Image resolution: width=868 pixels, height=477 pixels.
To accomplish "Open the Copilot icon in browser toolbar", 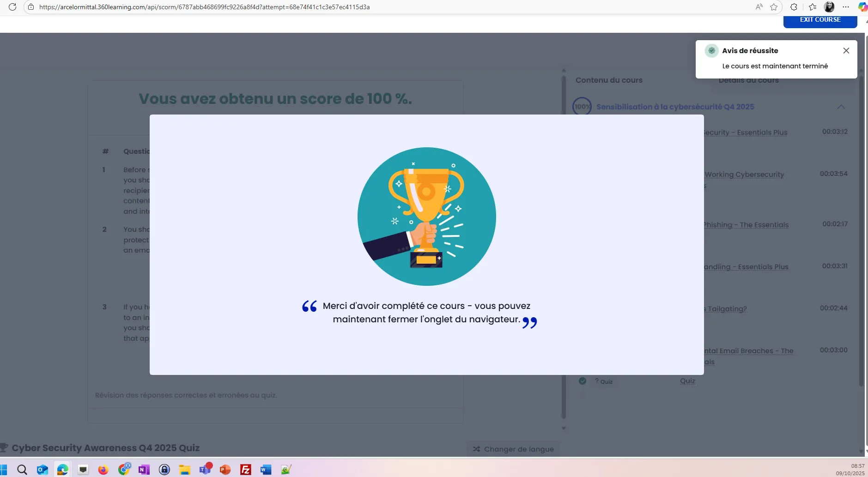I will pyautogui.click(x=862, y=7).
